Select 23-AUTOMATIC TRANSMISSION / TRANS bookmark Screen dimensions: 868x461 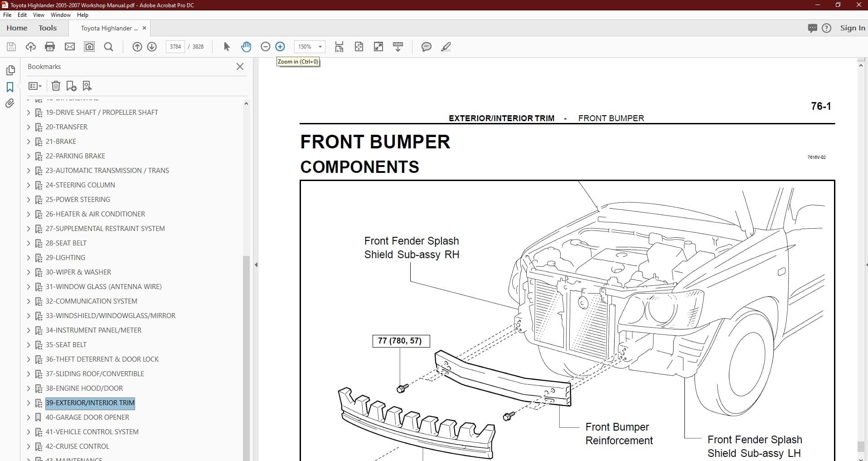pos(107,171)
